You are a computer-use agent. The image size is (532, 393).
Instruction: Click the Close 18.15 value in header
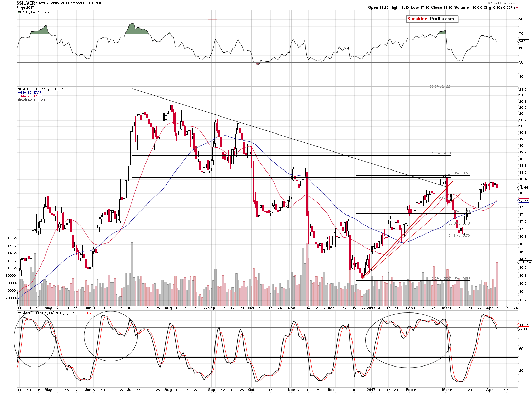coord(441,7)
